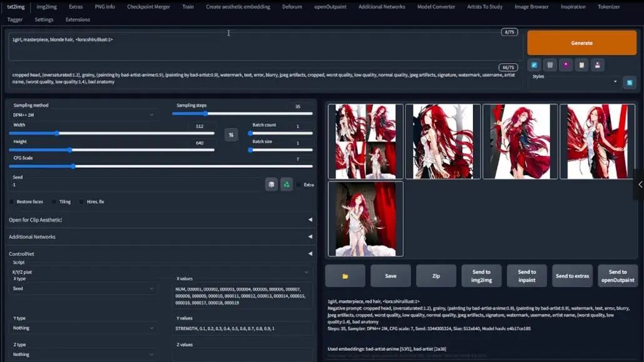Click the Width number box showing 512
Image resolution: width=644 pixels, height=362 pixels.
(x=200, y=126)
